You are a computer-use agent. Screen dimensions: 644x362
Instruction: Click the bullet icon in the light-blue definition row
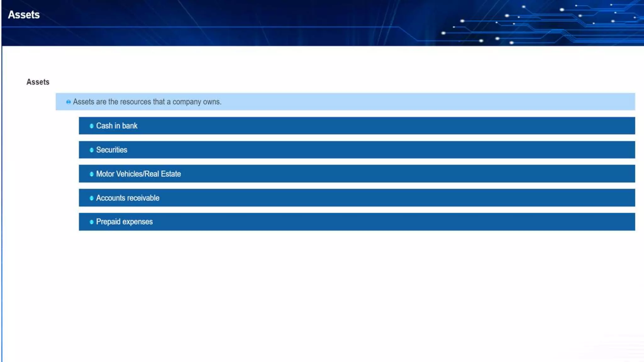(68, 102)
